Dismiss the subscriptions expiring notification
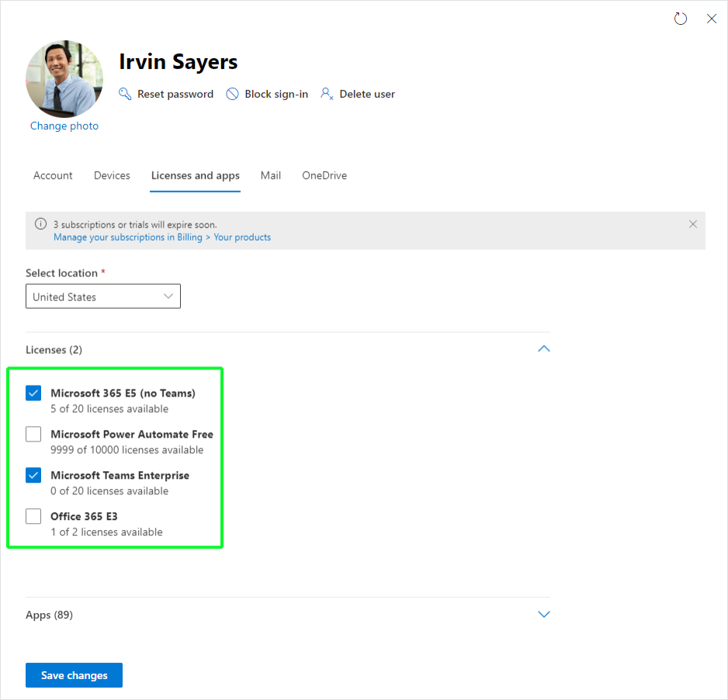 [693, 224]
